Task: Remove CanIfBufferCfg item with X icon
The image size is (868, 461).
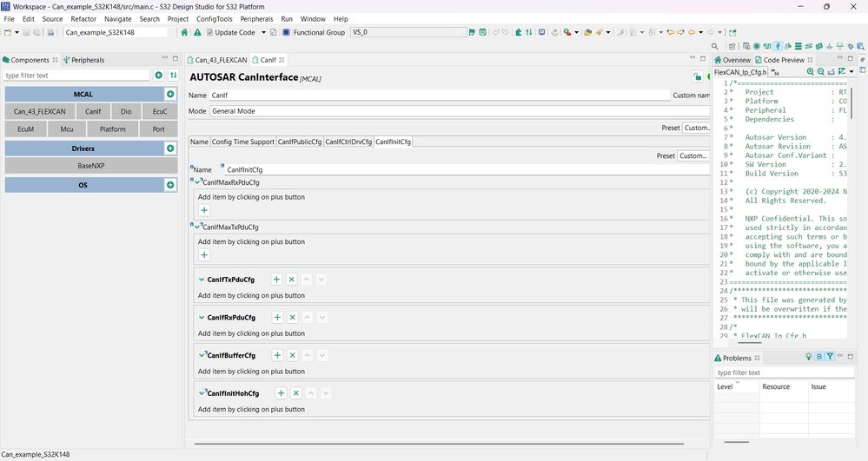Action: click(293, 355)
